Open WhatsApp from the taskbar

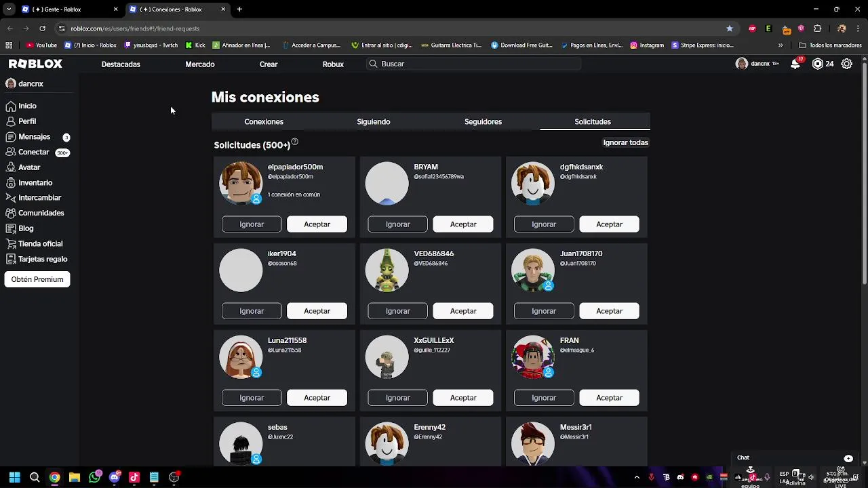tap(94, 477)
